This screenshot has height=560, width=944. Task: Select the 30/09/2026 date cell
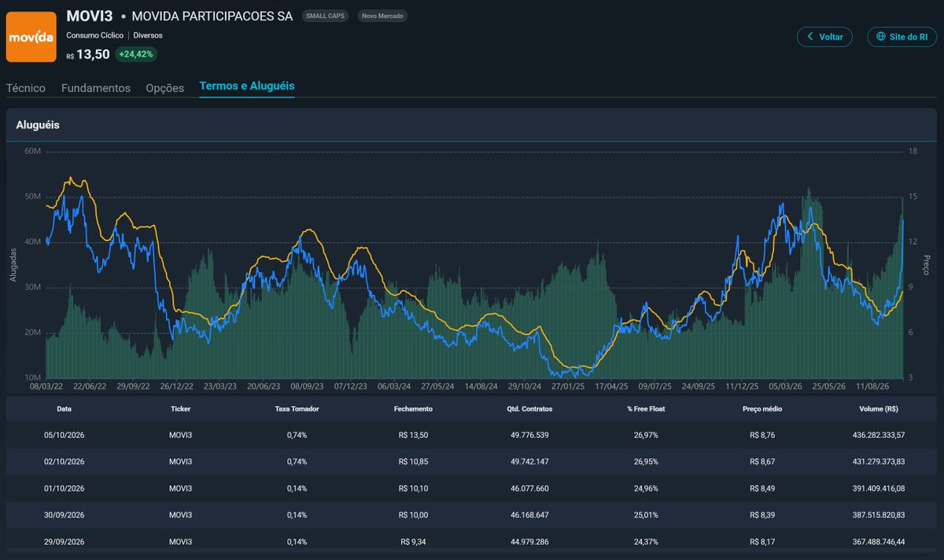tap(64, 514)
